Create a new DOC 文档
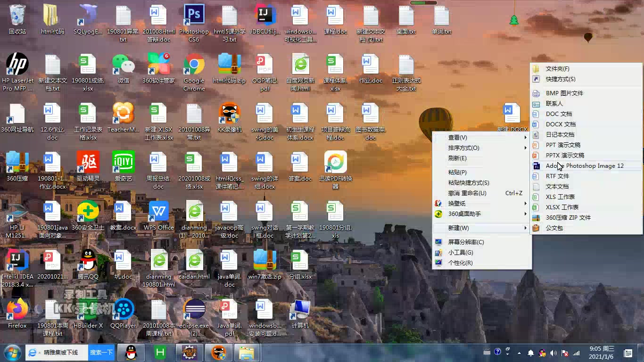Viewport: 644px width, 362px height. tap(586, 114)
